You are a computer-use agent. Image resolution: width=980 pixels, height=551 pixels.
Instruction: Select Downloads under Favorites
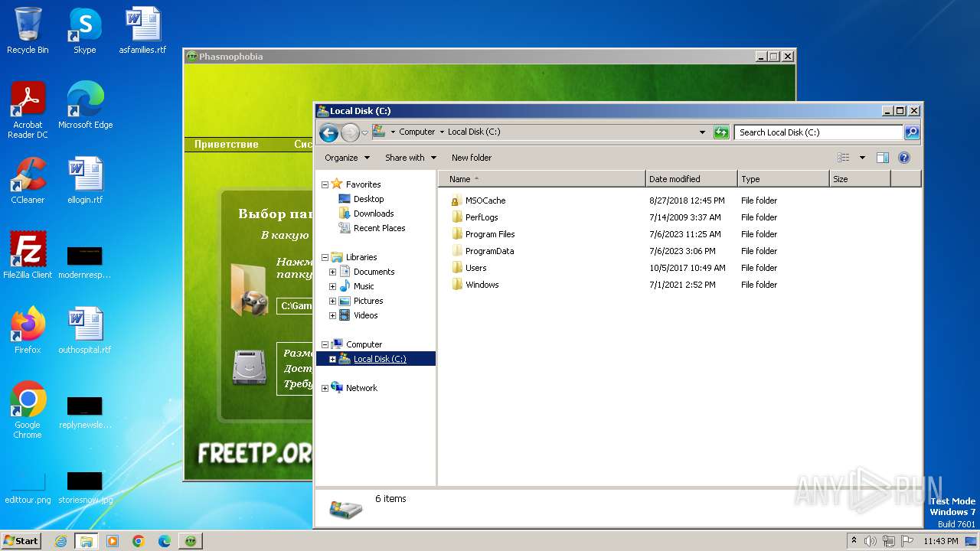click(374, 214)
